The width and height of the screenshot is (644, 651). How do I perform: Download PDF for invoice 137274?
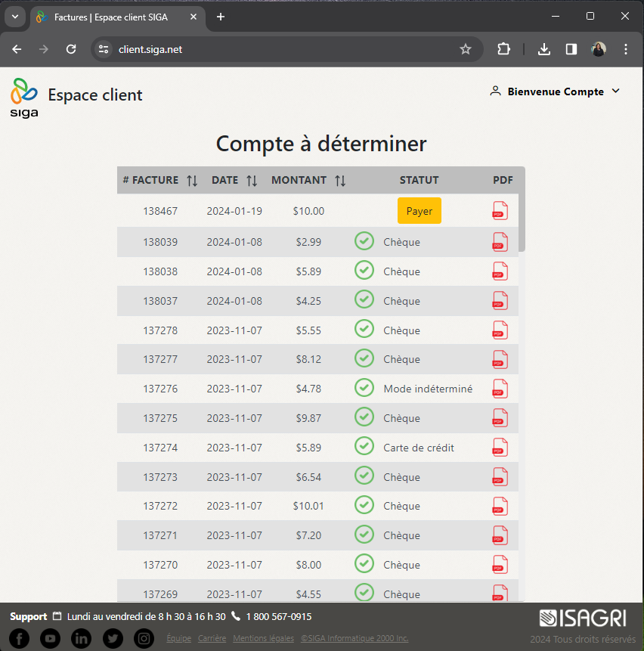click(500, 448)
